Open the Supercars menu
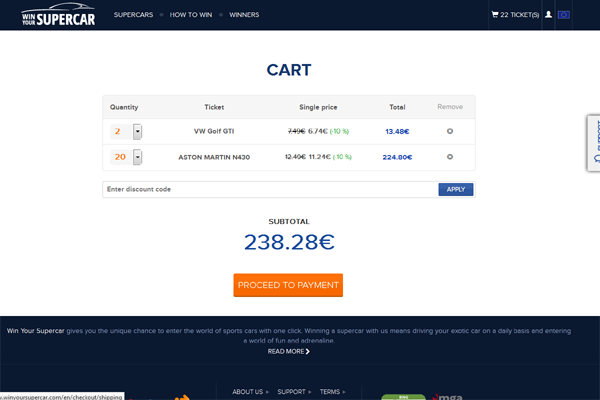This screenshot has width=600, height=400. coord(133,15)
